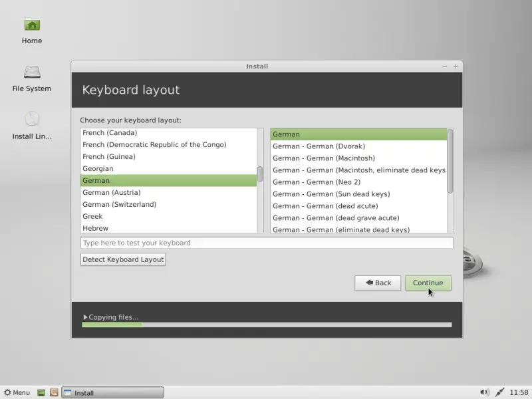Choose German - German (Dvorak) variant
The height and width of the screenshot is (399, 532).
pos(358,146)
